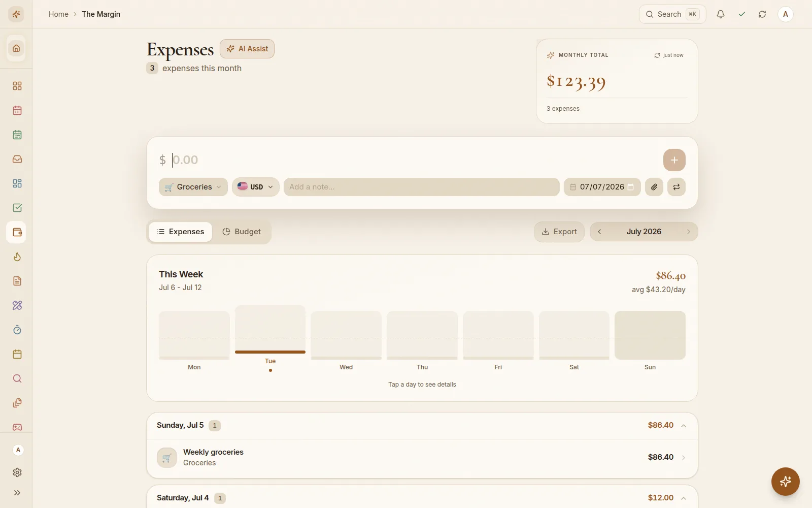Open the small avatar A in the sidebar

click(18, 450)
